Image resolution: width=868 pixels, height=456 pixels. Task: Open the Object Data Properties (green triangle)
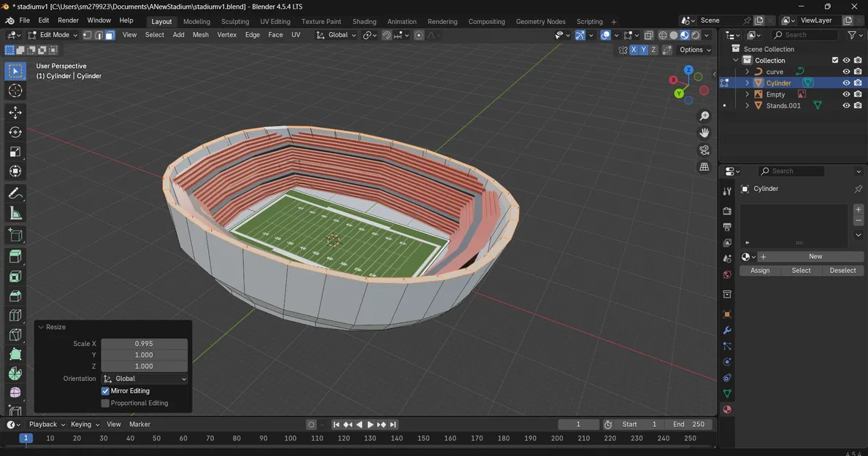point(727,393)
